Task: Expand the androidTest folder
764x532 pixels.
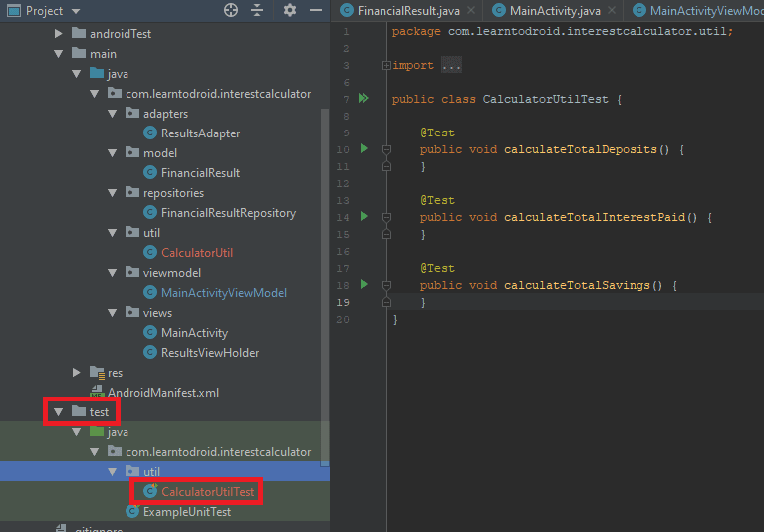Action: tap(58, 34)
